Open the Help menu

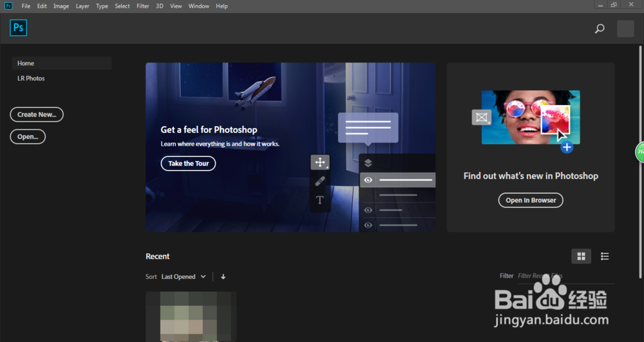222,6
